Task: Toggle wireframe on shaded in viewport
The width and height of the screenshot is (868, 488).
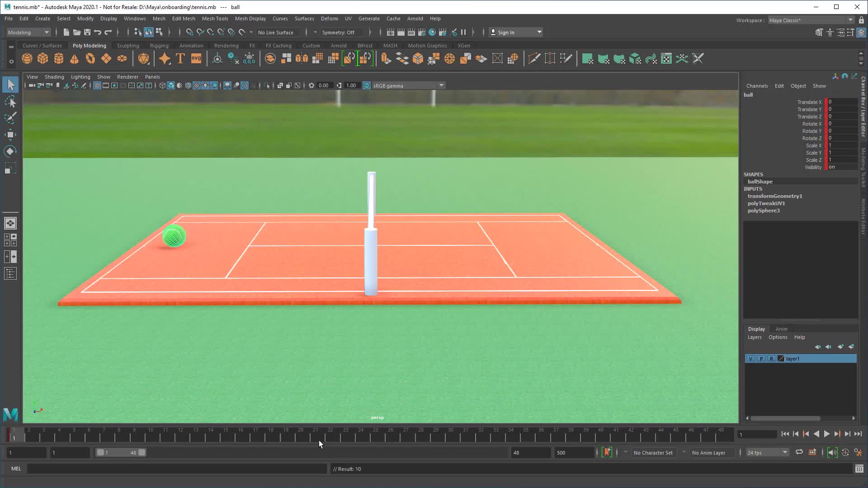Action: click(x=188, y=85)
